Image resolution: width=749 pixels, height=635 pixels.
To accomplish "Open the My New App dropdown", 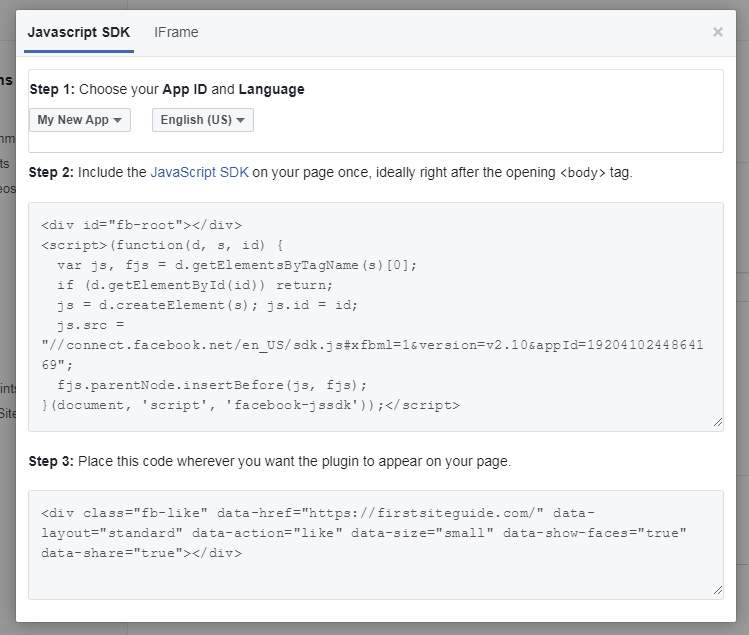I will [x=80, y=120].
